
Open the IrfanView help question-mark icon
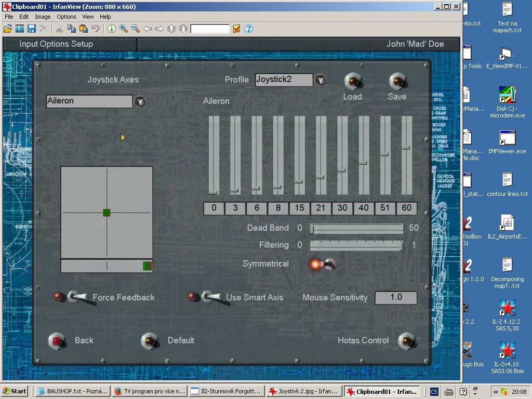[248, 29]
